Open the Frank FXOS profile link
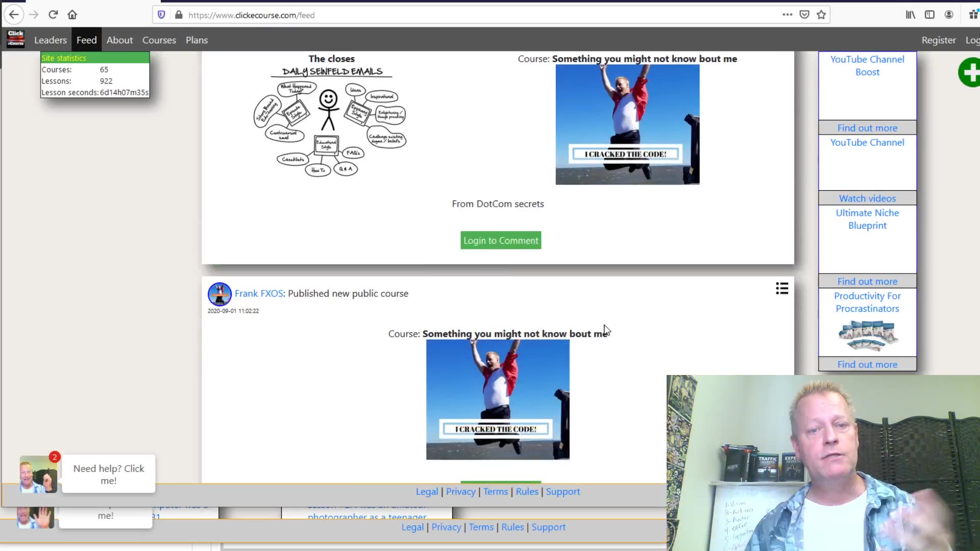This screenshot has height=551, width=980. click(x=259, y=293)
